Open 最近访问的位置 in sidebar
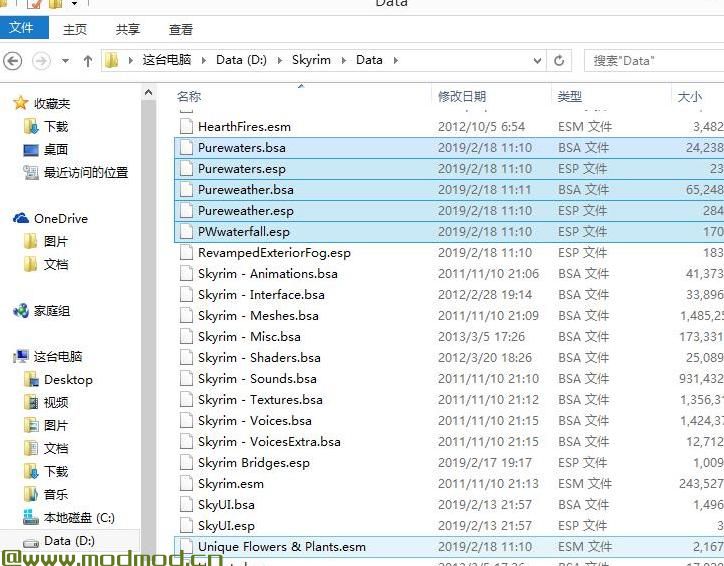 point(86,173)
